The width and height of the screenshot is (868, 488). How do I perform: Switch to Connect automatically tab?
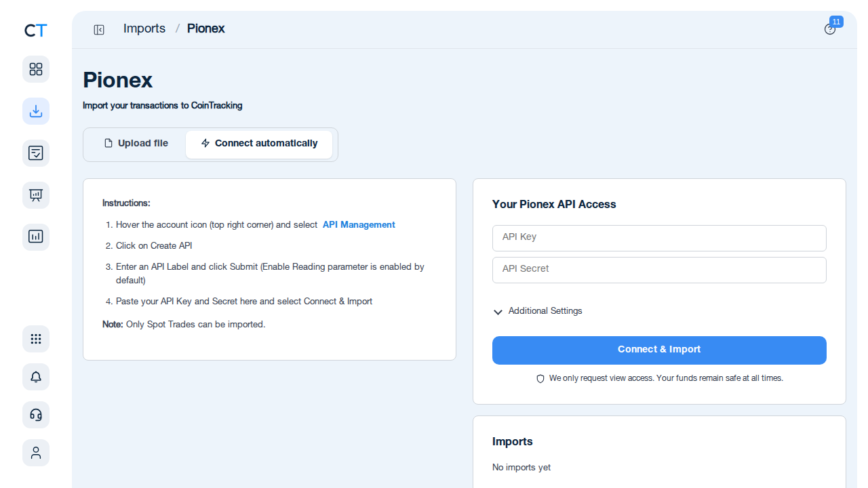(x=259, y=144)
